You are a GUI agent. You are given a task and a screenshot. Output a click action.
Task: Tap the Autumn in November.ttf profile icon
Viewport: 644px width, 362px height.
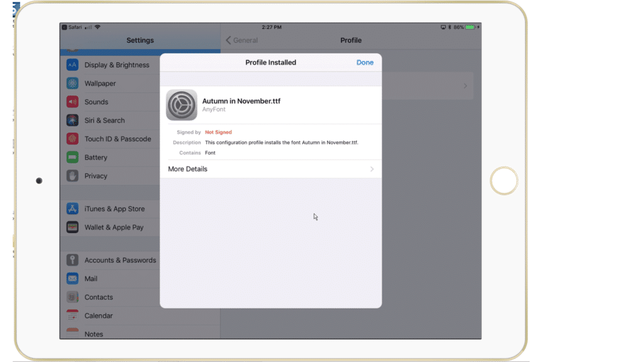182,105
